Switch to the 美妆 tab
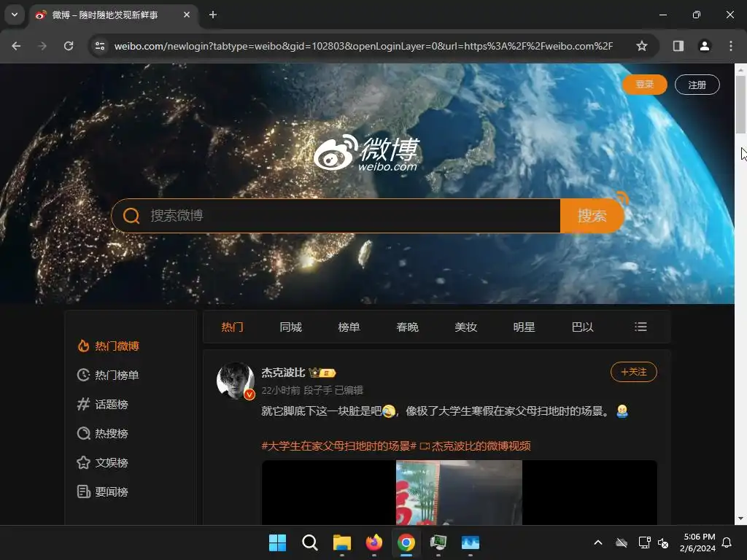The height and width of the screenshot is (560, 747). pos(466,327)
